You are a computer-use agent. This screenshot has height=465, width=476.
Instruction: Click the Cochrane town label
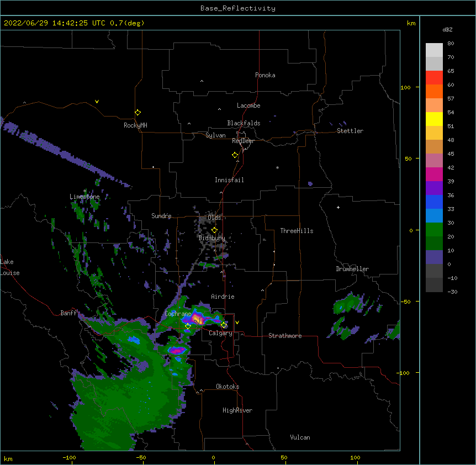tap(178, 314)
